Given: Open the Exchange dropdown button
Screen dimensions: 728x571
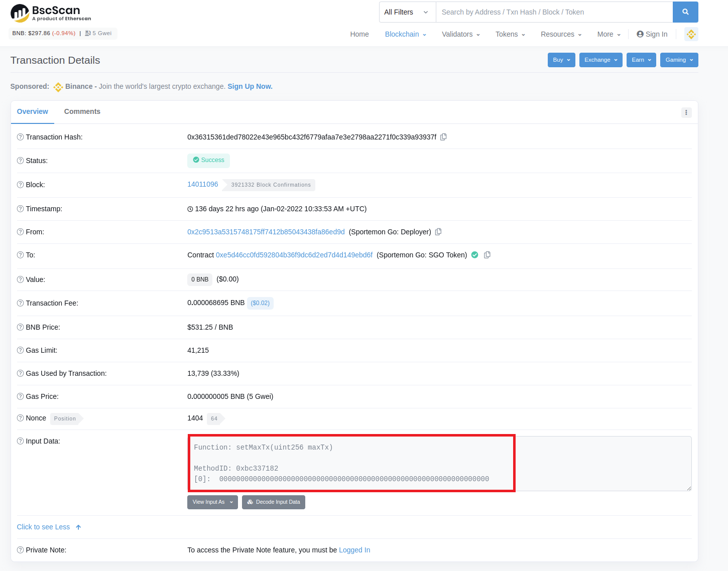Looking at the screenshot, I should coord(601,60).
